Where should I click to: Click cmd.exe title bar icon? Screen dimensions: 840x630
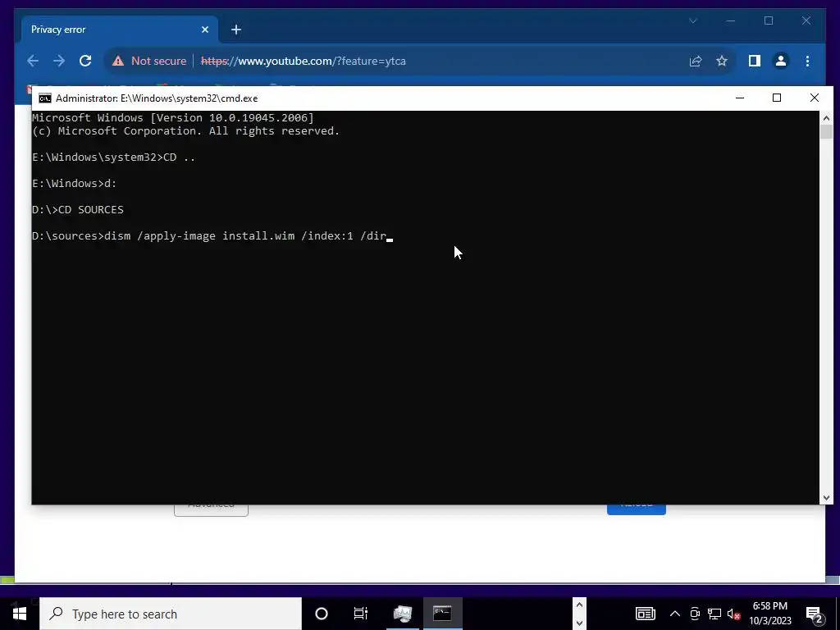click(x=45, y=98)
